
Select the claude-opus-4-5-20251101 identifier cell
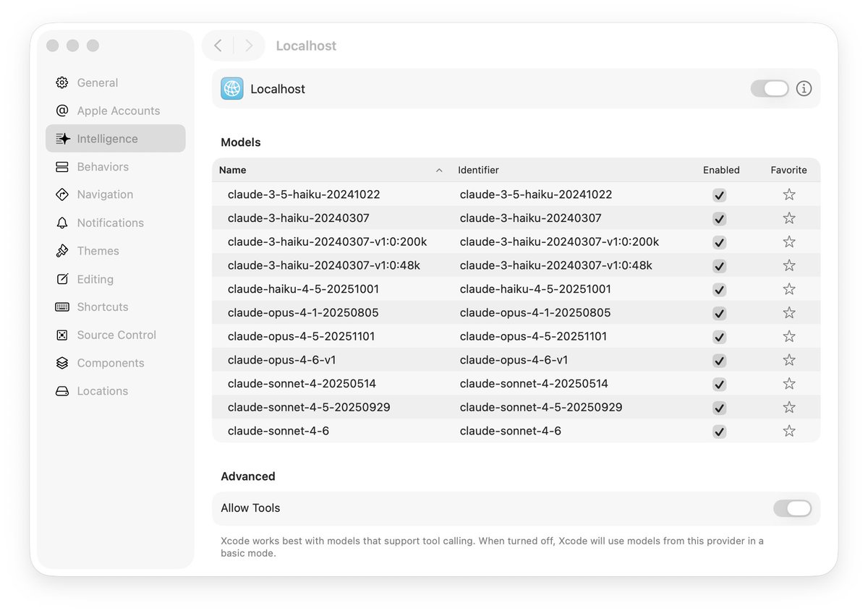(x=533, y=336)
